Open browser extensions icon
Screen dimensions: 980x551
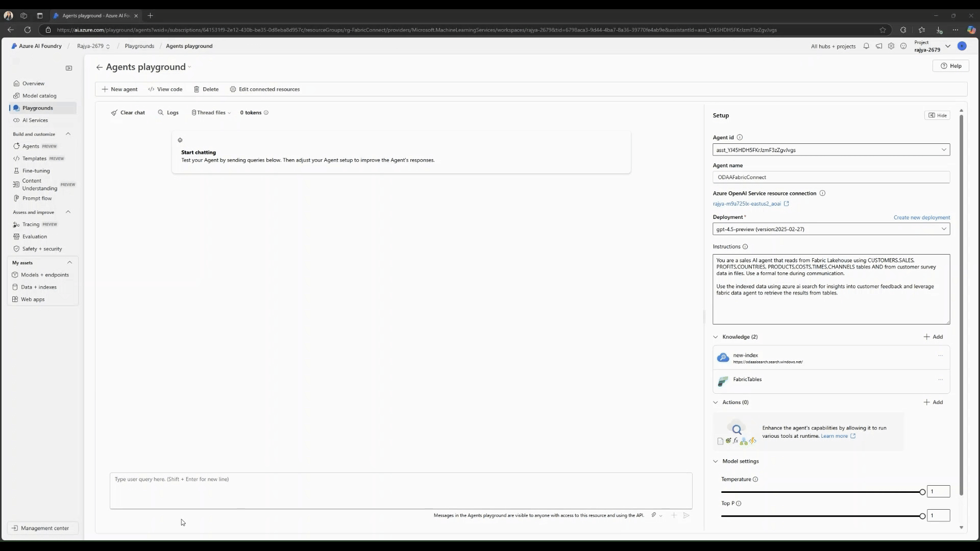pyautogui.click(x=903, y=30)
